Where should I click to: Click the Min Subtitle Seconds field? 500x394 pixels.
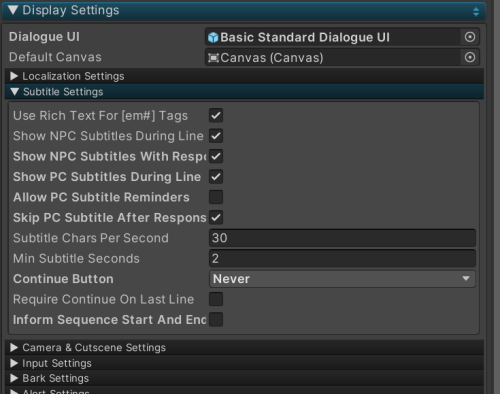342,258
